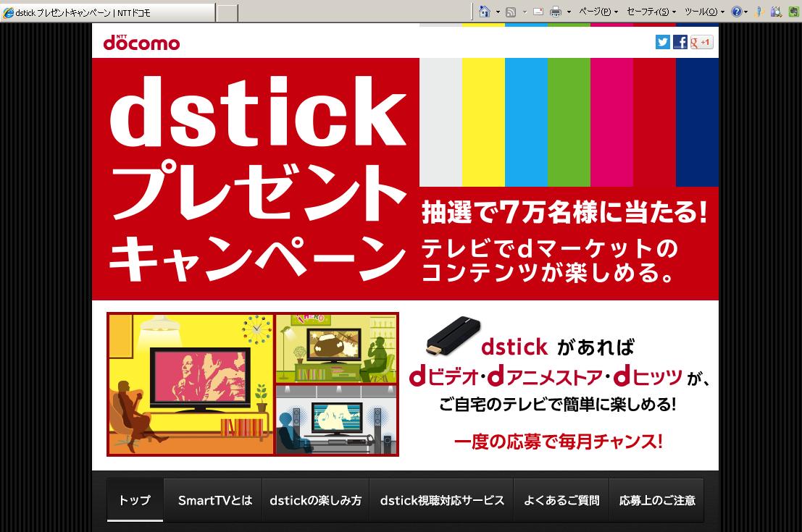Click the Google +1 button

[701, 42]
